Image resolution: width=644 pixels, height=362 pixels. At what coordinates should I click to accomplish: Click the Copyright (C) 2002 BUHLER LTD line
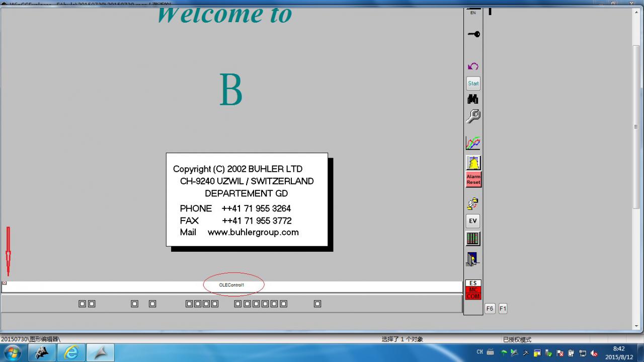click(x=238, y=169)
